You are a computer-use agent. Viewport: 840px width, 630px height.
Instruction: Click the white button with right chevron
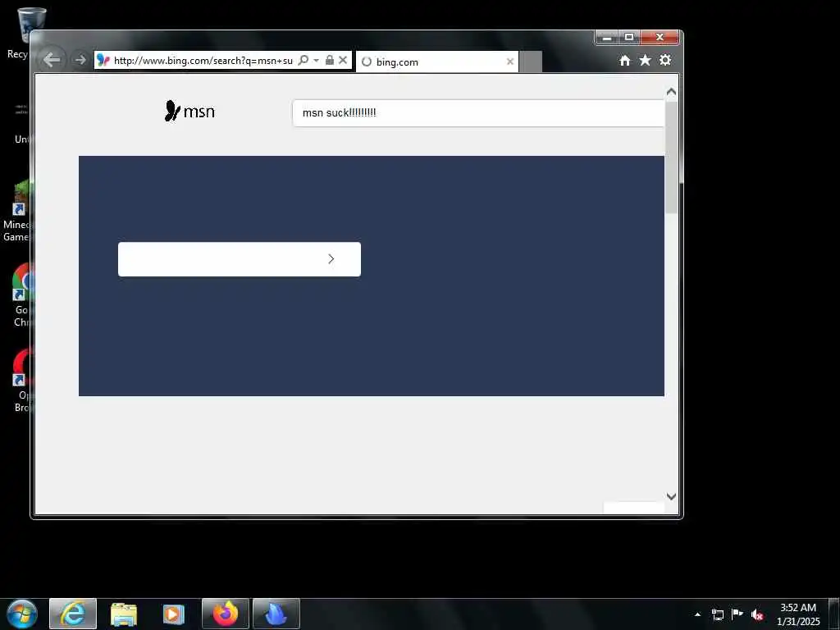click(240, 259)
